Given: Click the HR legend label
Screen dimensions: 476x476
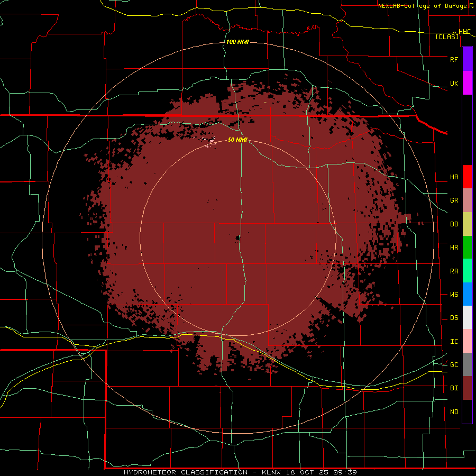Looking at the screenshot, I should (x=454, y=248).
